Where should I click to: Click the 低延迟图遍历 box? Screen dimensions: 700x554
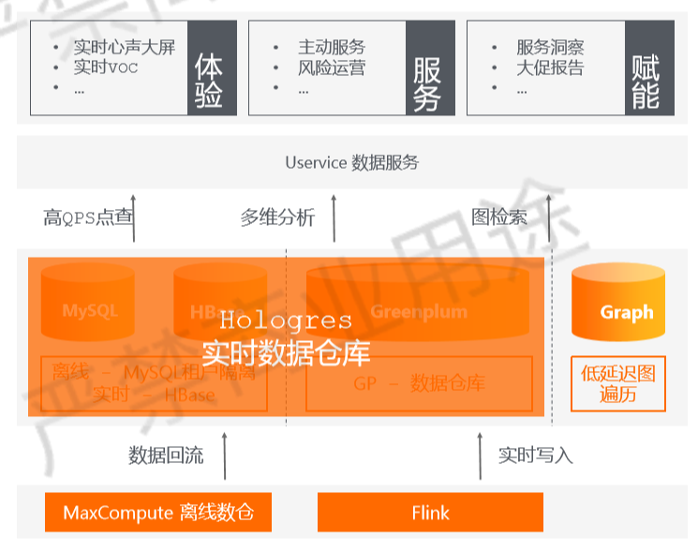pyautogui.click(x=618, y=383)
